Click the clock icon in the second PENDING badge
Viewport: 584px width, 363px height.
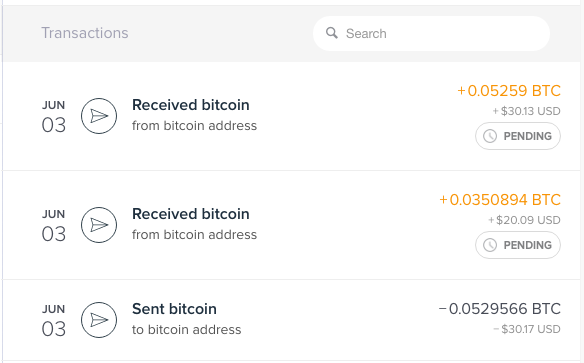click(490, 245)
